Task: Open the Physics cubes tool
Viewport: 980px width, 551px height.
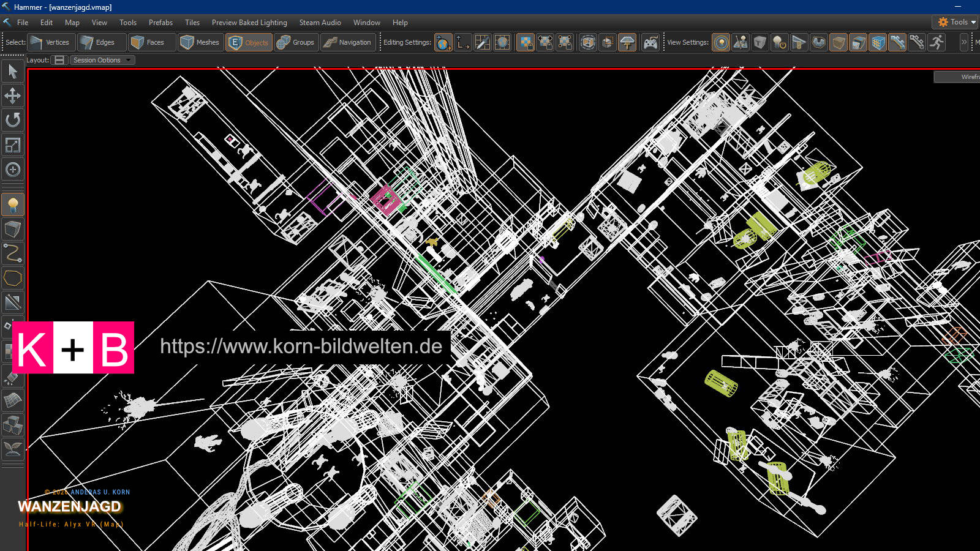Action: [x=12, y=425]
